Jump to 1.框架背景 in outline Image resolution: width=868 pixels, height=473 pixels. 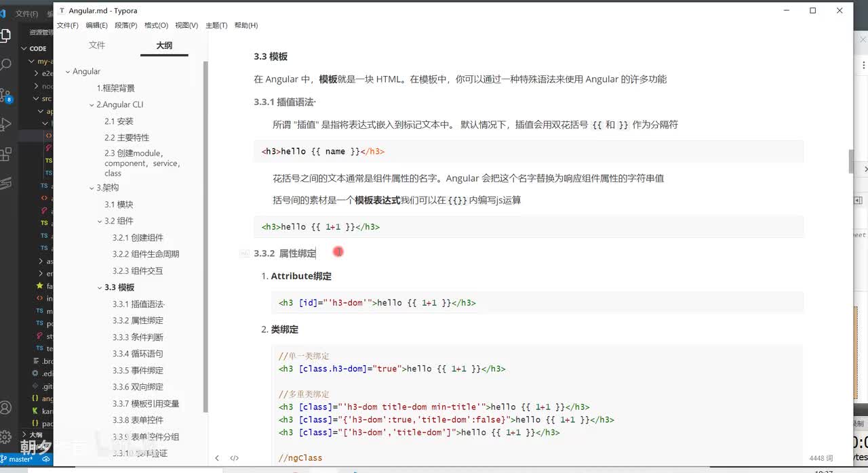tap(115, 88)
